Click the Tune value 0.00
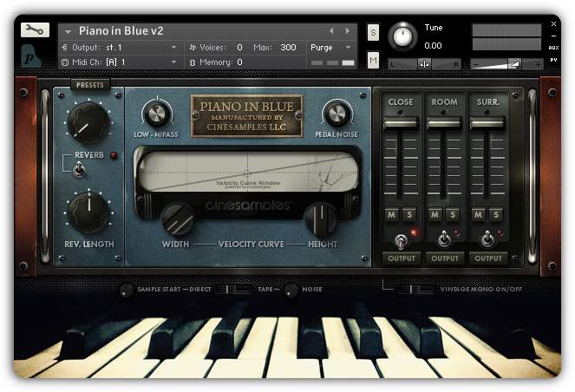Viewport: 575px width, 392px height. coord(433,46)
